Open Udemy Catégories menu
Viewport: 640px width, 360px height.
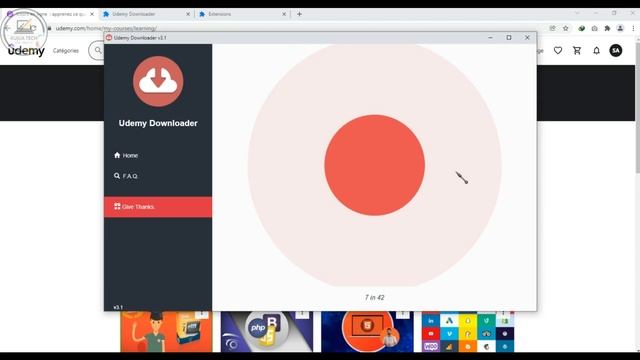[66, 51]
